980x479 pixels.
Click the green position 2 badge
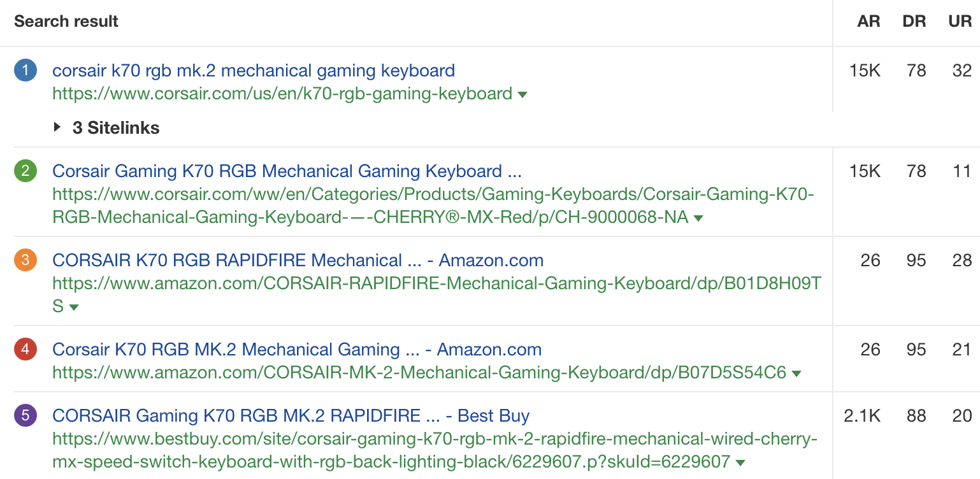(25, 171)
